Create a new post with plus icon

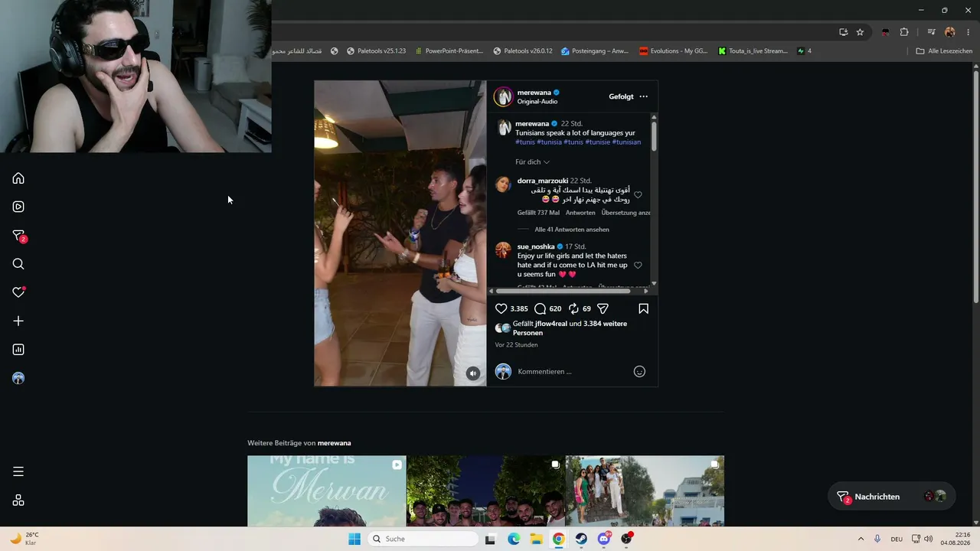point(18,321)
